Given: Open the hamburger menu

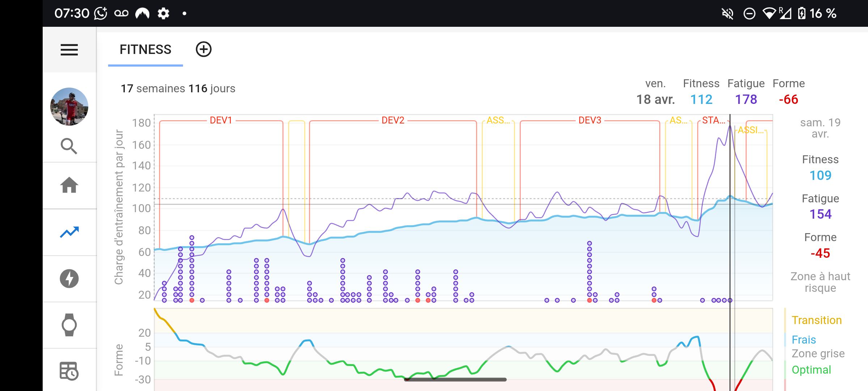Looking at the screenshot, I should 69,50.
